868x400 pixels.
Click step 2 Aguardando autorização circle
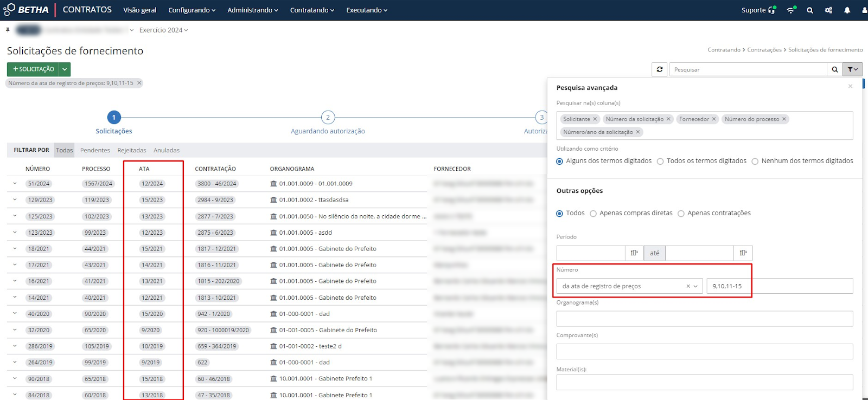point(328,117)
